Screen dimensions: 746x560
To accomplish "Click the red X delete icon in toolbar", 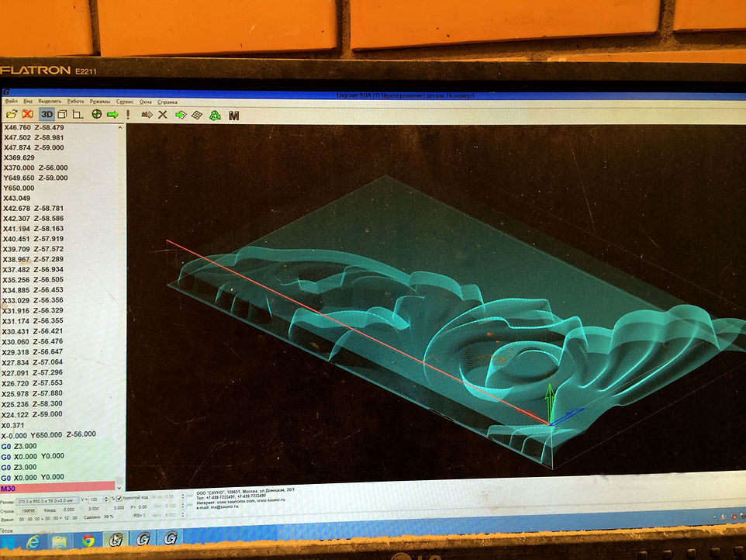I will coord(28,114).
